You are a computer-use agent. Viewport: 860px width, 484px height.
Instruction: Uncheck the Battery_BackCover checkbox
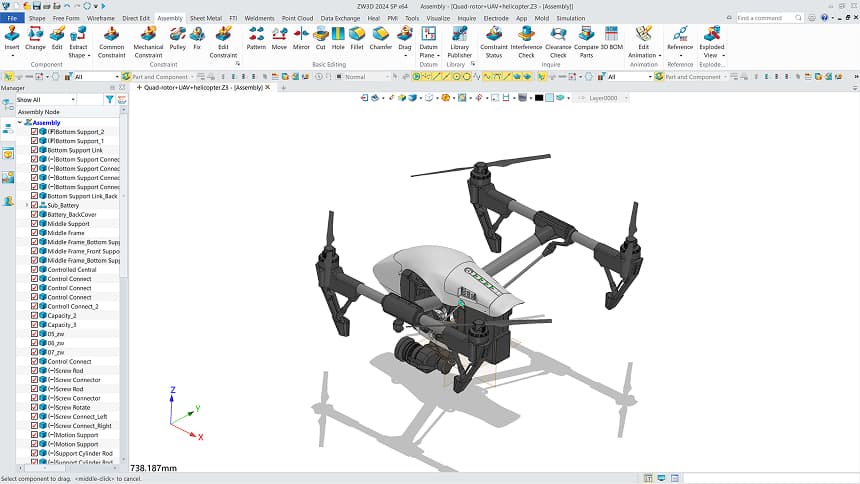pyautogui.click(x=35, y=214)
